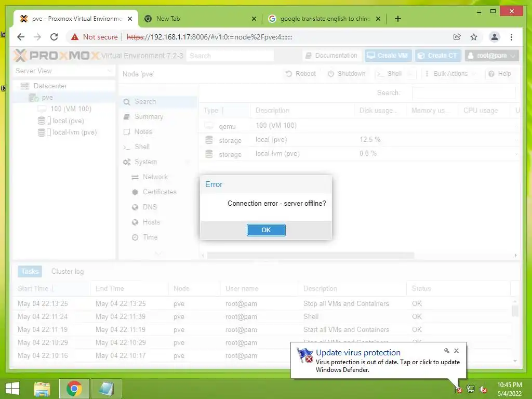Click the Proxmox top search field

point(230,56)
